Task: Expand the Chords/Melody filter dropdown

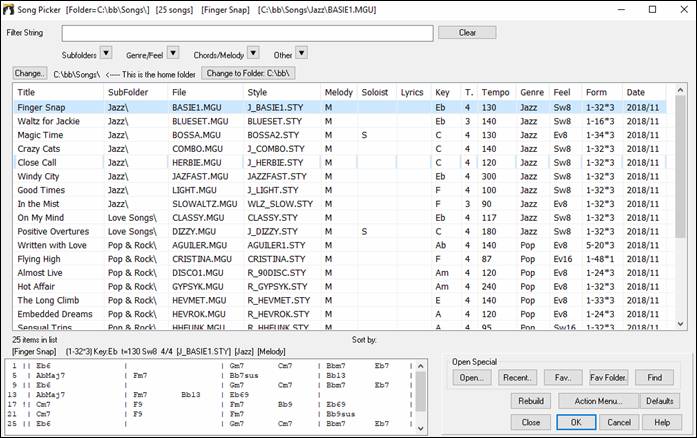Action: (x=251, y=53)
